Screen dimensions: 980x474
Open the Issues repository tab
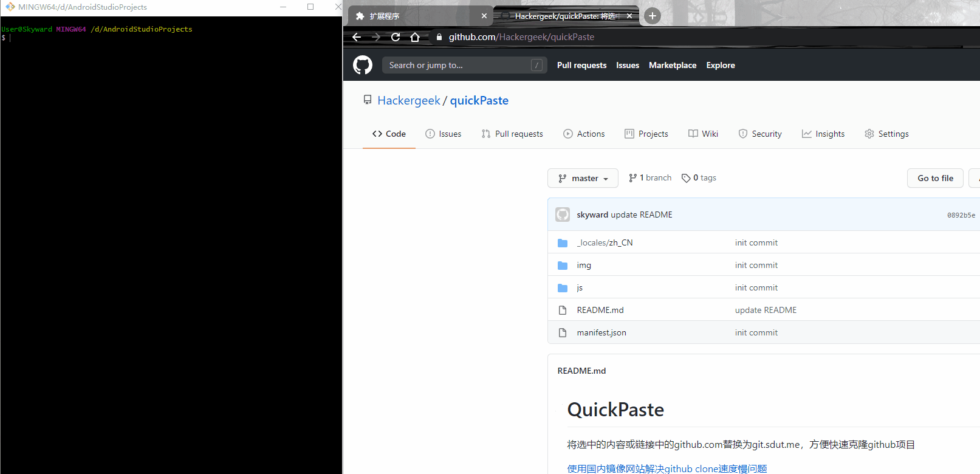444,134
